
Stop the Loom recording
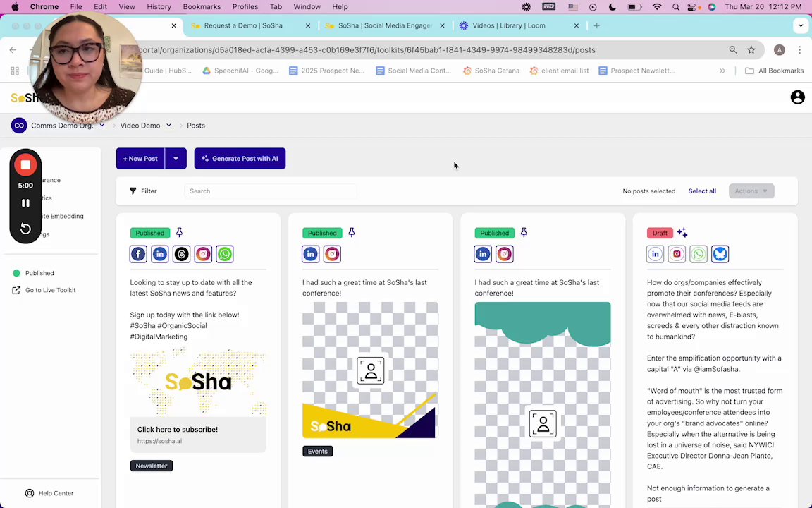(25, 165)
